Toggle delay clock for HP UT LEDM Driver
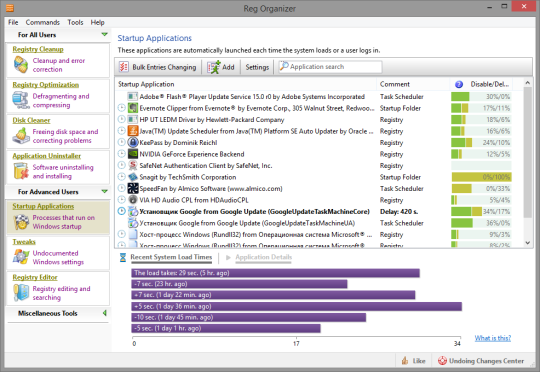540x372 pixels. (x=121, y=119)
